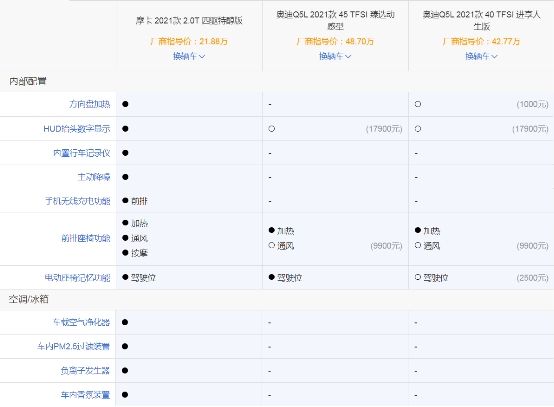Click the HUD抬头数字显示 link
The image size is (554, 407).
click(x=77, y=129)
